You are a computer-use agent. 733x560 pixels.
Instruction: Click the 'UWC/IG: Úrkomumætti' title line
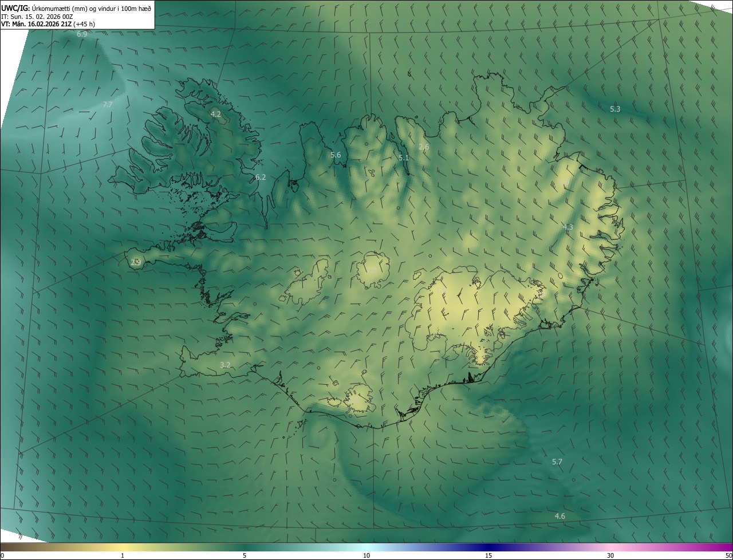[x=76, y=8]
